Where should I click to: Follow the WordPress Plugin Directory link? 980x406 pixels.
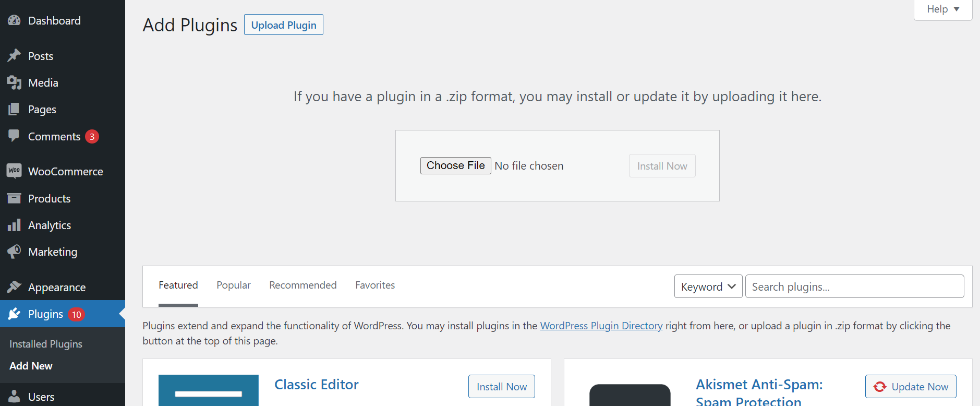601,326
